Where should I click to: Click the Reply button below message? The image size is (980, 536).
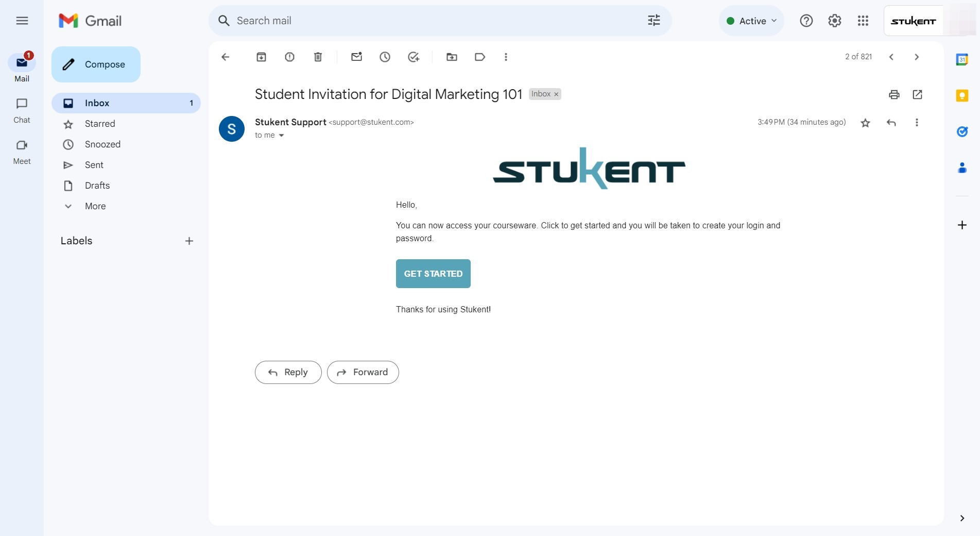tap(288, 373)
